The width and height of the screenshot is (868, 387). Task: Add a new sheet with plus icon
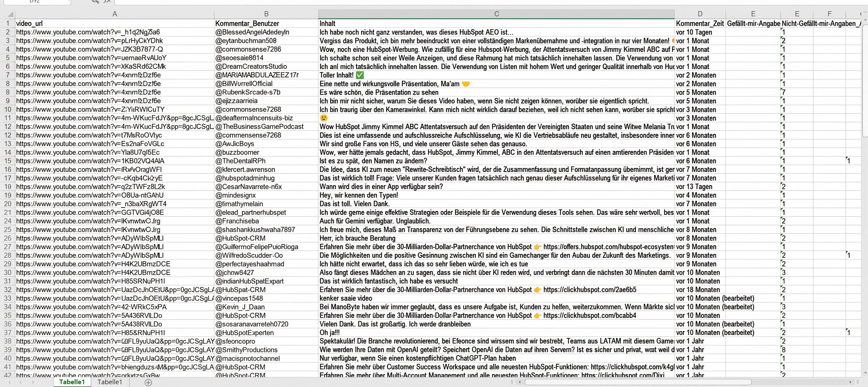click(148, 382)
